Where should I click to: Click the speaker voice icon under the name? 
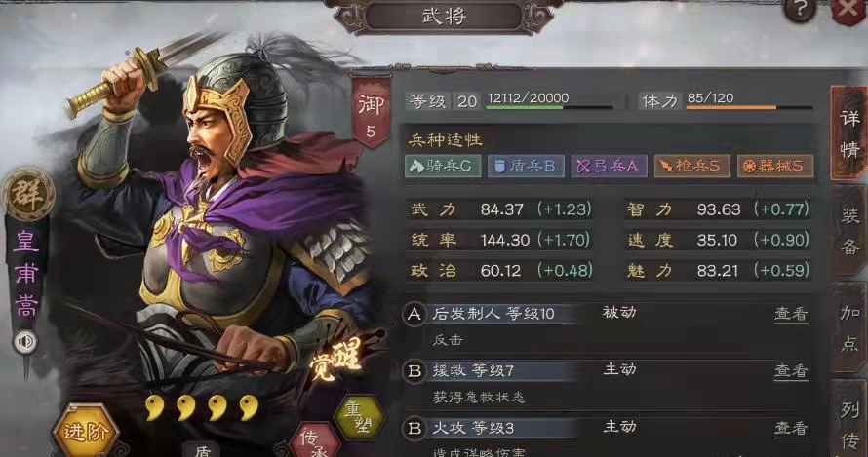25,341
